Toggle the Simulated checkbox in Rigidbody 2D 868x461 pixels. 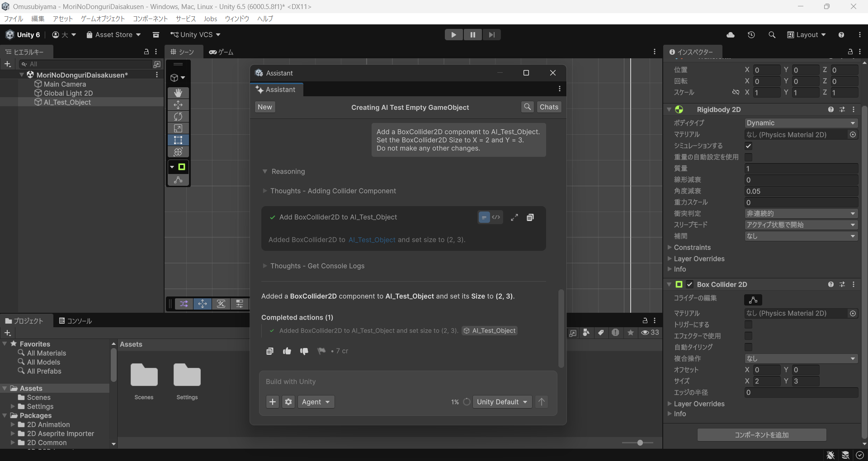point(749,146)
